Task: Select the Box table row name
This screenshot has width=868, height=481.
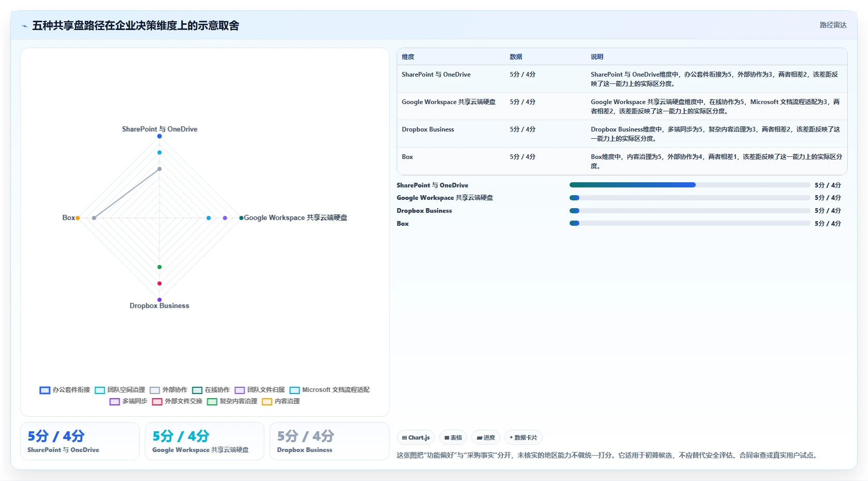Action: click(x=407, y=157)
